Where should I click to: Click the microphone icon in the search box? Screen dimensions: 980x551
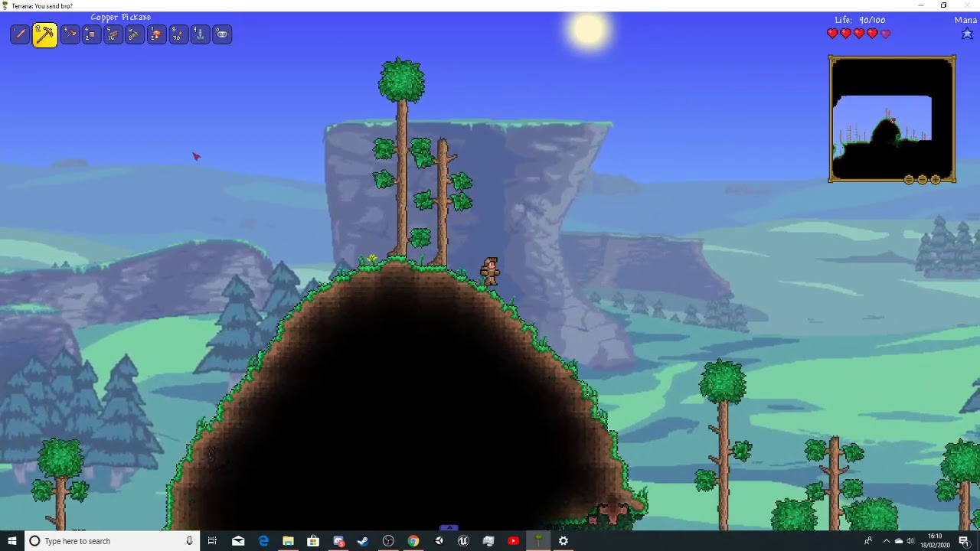(x=189, y=541)
